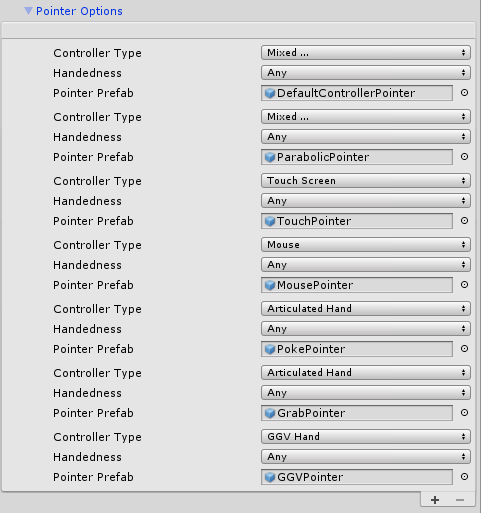
Task: Open Articulated Hand dropdown above PokePointer
Action: pos(366,309)
